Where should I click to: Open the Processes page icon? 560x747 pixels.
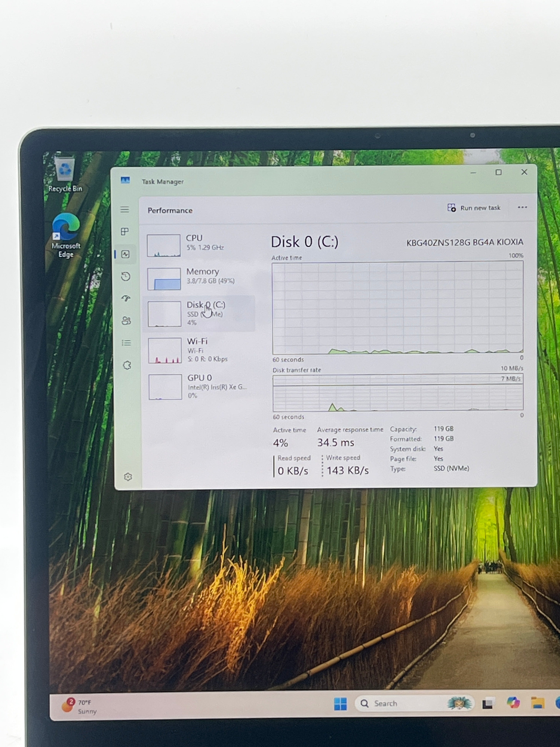tap(125, 232)
